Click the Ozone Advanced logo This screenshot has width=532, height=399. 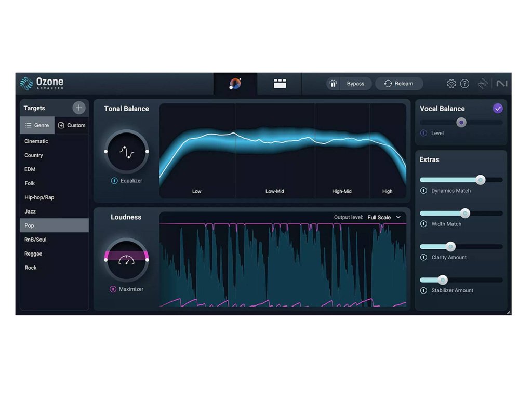pyautogui.click(x=42, y=83)
